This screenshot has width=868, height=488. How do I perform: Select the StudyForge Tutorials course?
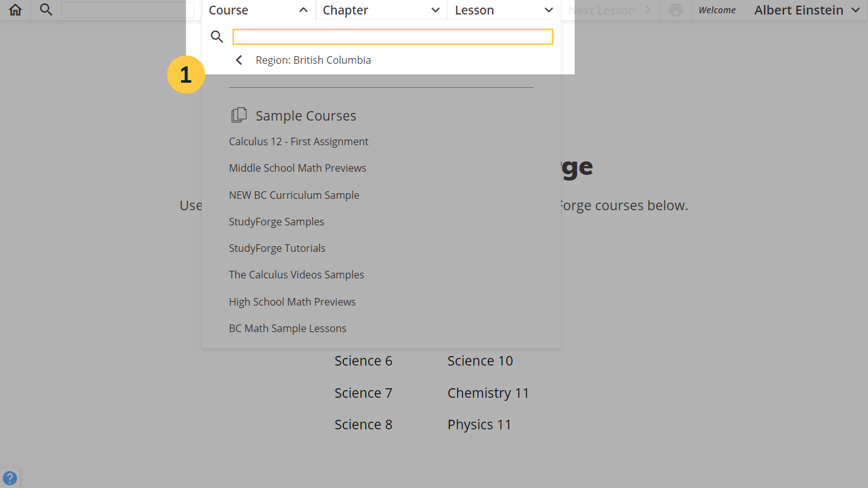pos(277,247)
